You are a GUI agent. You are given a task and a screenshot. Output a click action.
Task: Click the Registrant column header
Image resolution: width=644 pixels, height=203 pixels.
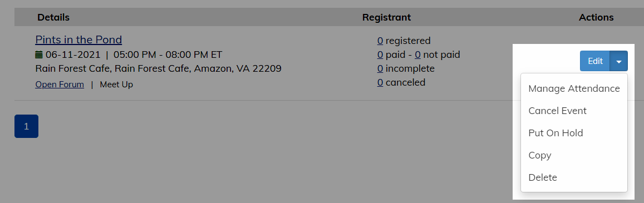386,17
